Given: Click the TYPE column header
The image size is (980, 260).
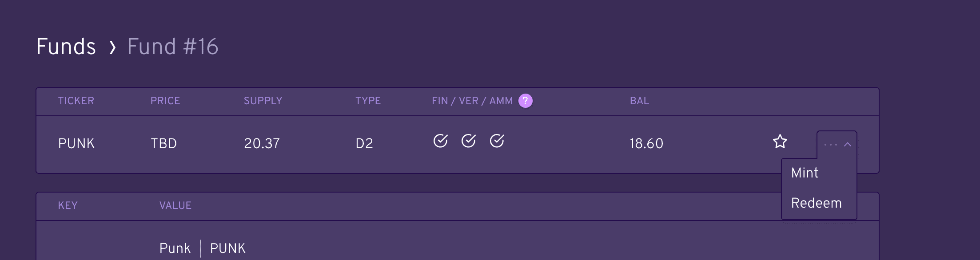Looking at the screenshot, I should [368, 101].
